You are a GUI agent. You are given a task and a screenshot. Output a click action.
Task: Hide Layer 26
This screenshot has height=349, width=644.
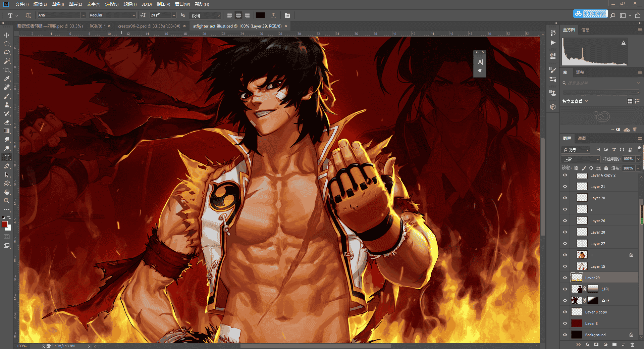565,221
